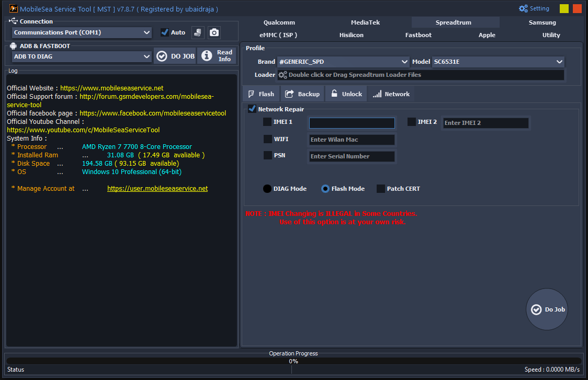Screen dimensions: 588x380
Task: Click the loader gear to add Spreadtrum loader files
Action: pos(283,74)
